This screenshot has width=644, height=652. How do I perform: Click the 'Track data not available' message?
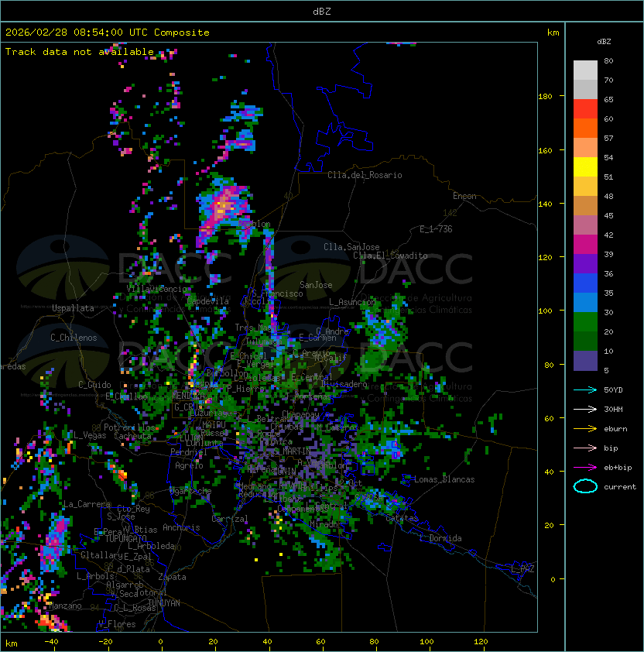pyautogui.click(x=80, y=52)
